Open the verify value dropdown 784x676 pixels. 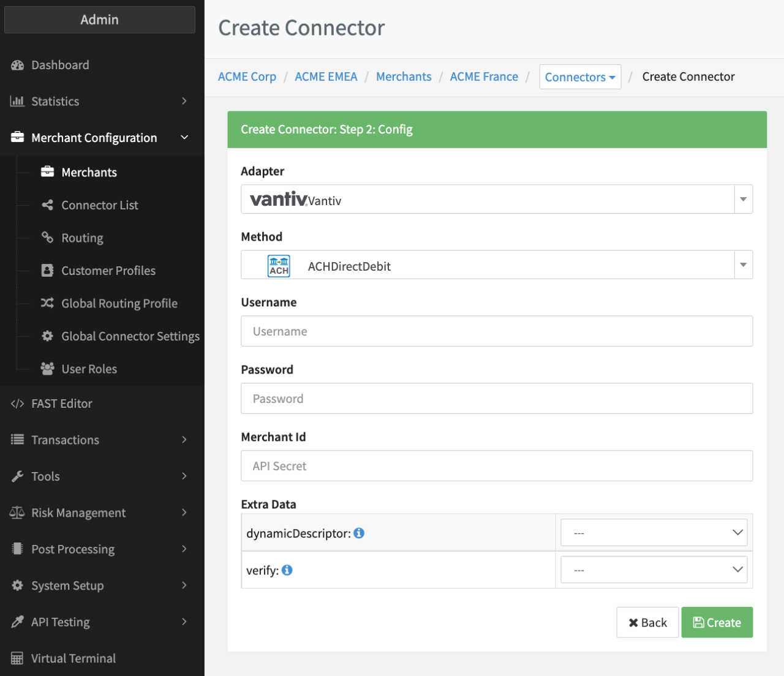pyautogui.click(x=654, y=569)
